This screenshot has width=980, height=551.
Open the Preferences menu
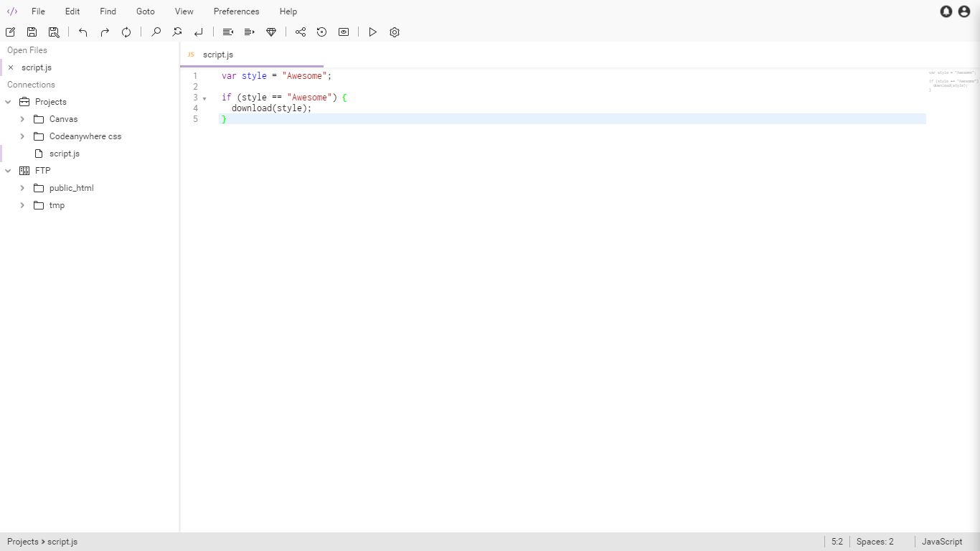pyautogui.click(x=236, y=11)
